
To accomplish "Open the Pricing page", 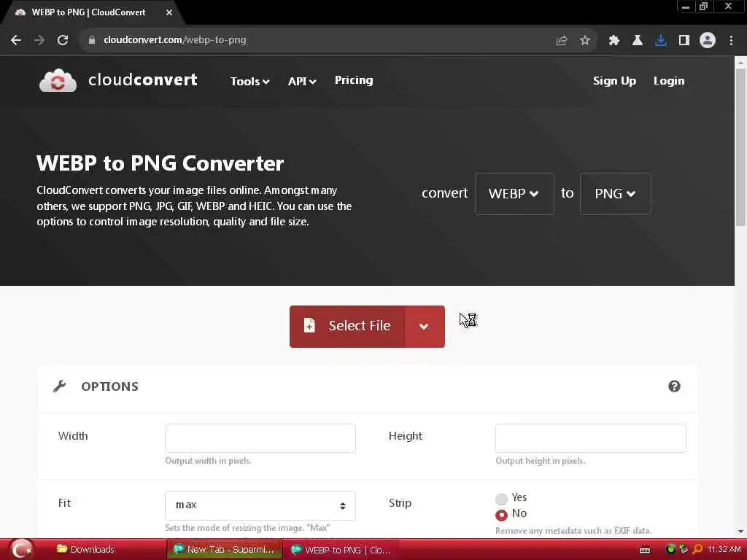I will point(354,80).
